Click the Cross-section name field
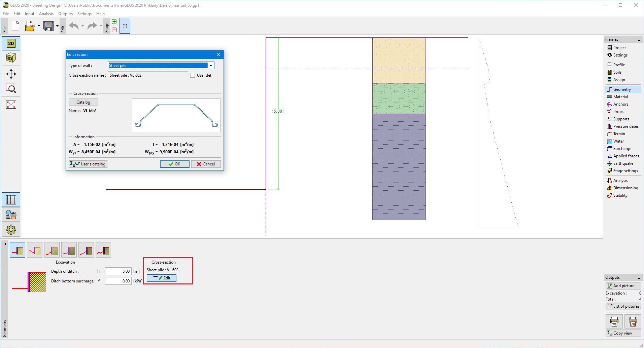The width and height of the screenshot is (644, 348). click(x=148, y=75)
